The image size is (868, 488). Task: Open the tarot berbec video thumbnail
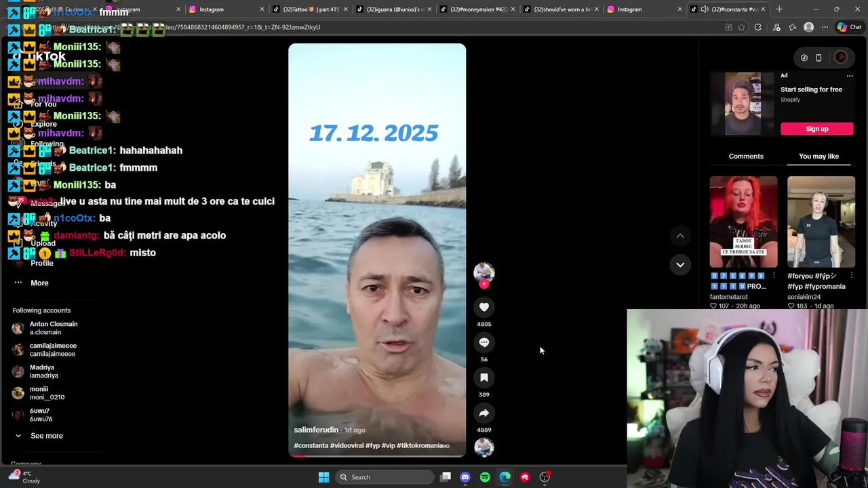pos(743,222)
